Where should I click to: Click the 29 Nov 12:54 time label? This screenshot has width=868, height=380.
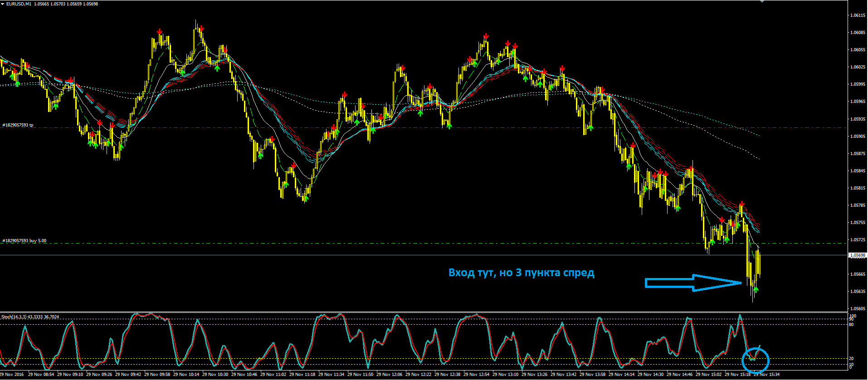point(476,375)
